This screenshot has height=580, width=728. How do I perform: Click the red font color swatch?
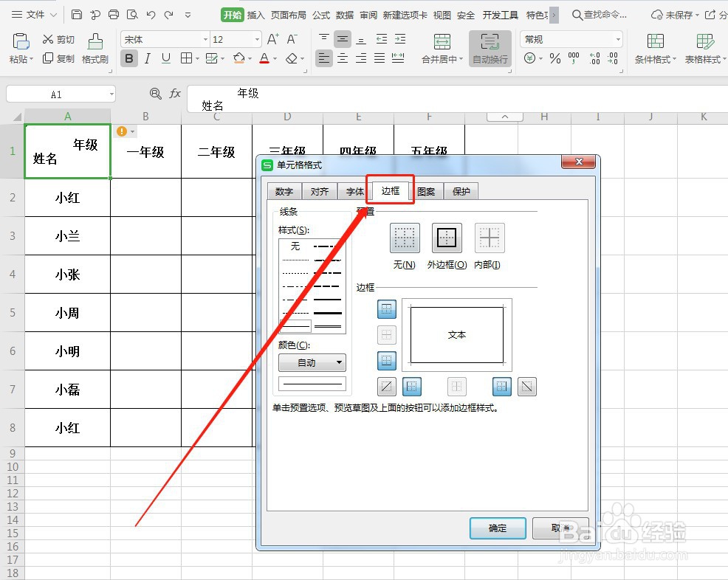pyautogui.click(x=264, y=58)
